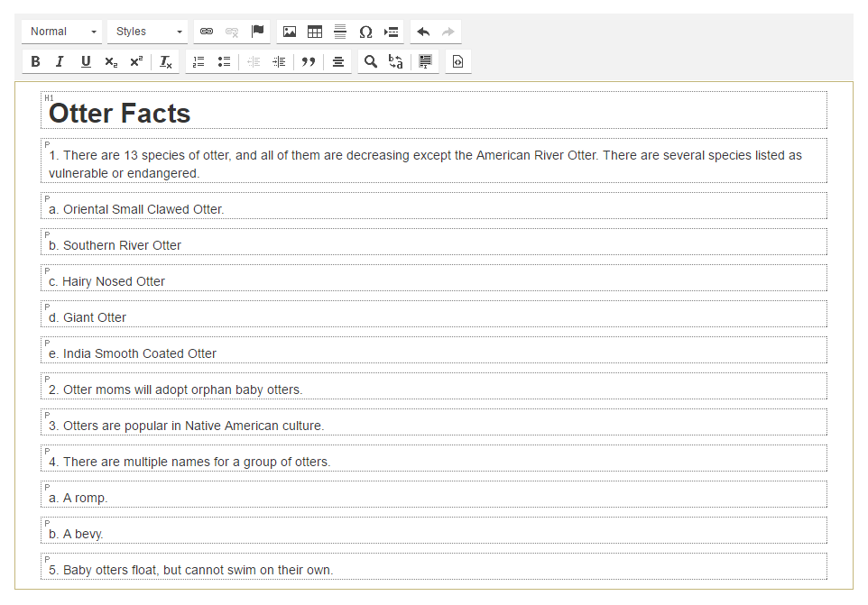Screen dimensions: 868x605
Task: Click the decrease indent icon
Action: coord(254,61)
